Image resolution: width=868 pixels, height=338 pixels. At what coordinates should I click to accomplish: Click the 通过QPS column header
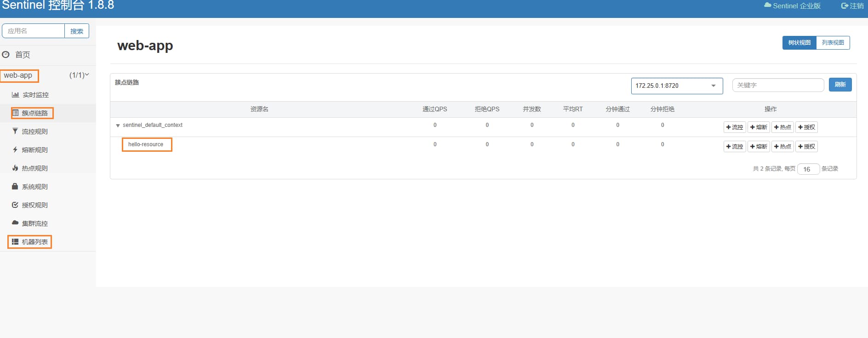434,109
